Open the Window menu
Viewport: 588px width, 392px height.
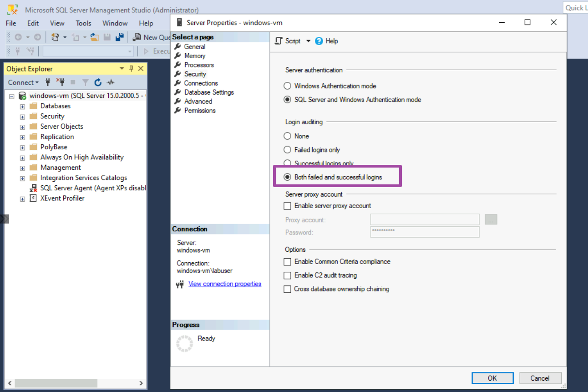(x=115, y=23)
